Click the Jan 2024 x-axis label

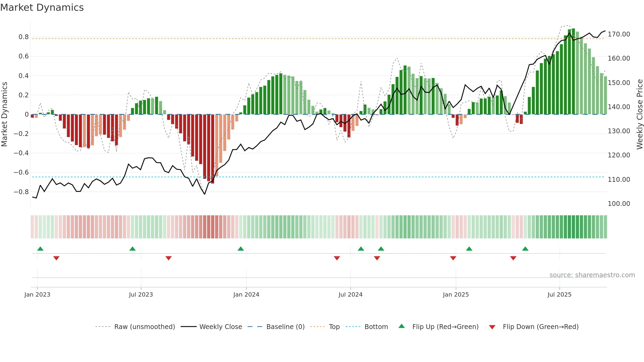pos(246,294)
